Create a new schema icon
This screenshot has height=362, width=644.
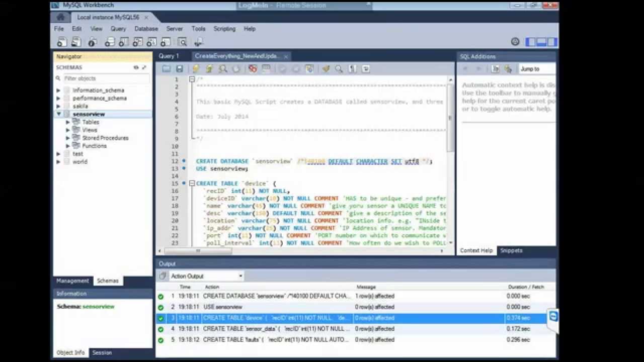110,42
